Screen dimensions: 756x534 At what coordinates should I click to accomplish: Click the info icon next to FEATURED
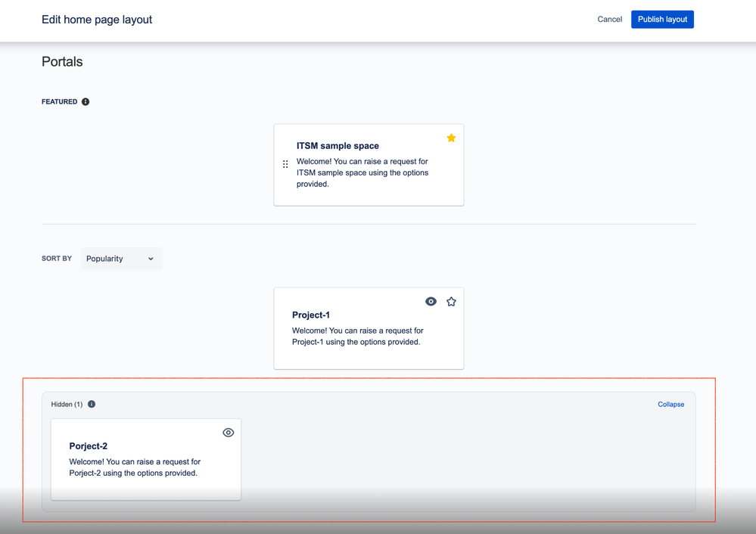[86, 101]
